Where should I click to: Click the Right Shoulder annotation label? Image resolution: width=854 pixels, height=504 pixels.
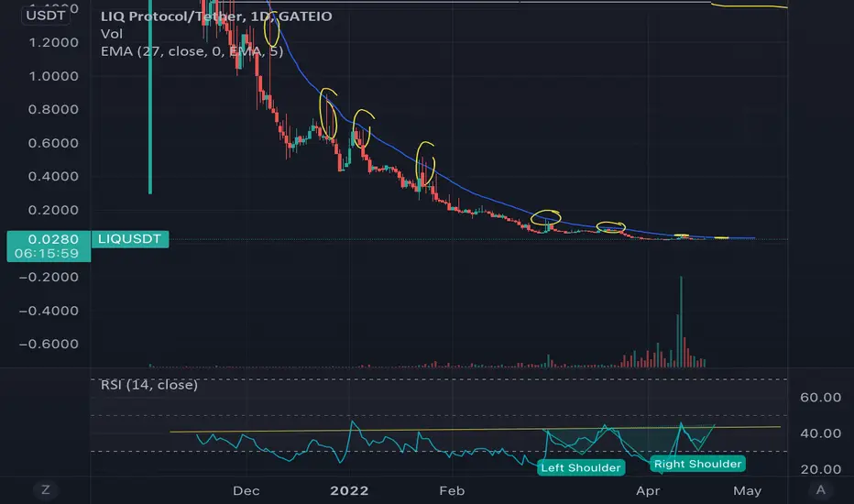coord(697,464)
